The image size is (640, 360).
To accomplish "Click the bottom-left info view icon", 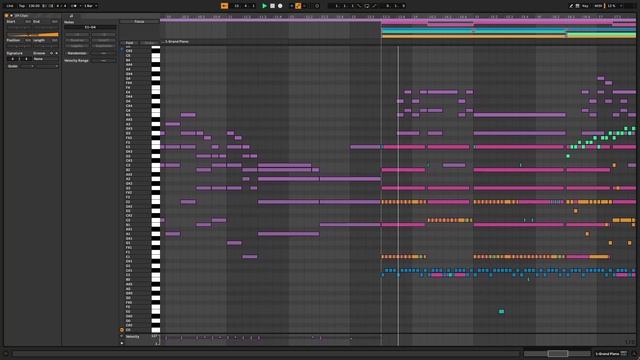I will 6,353.
